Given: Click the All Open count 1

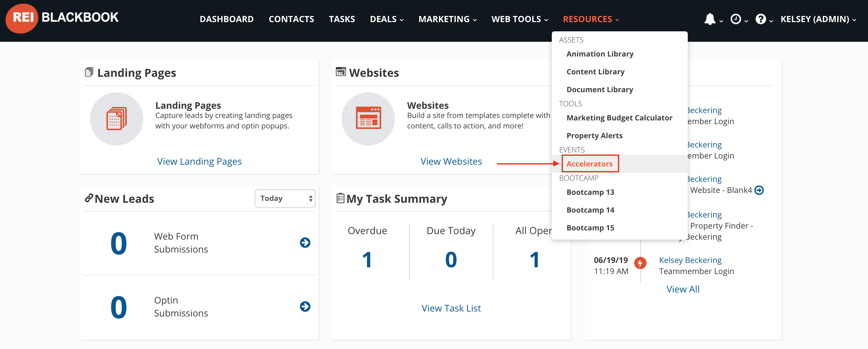Looking at the screenshot, I should point(534,260).
